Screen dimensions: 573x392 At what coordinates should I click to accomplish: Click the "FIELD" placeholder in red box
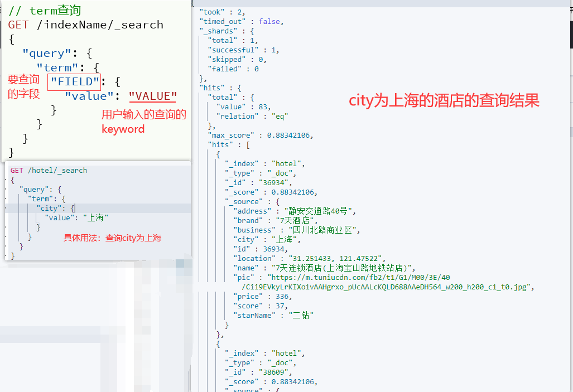75,82
